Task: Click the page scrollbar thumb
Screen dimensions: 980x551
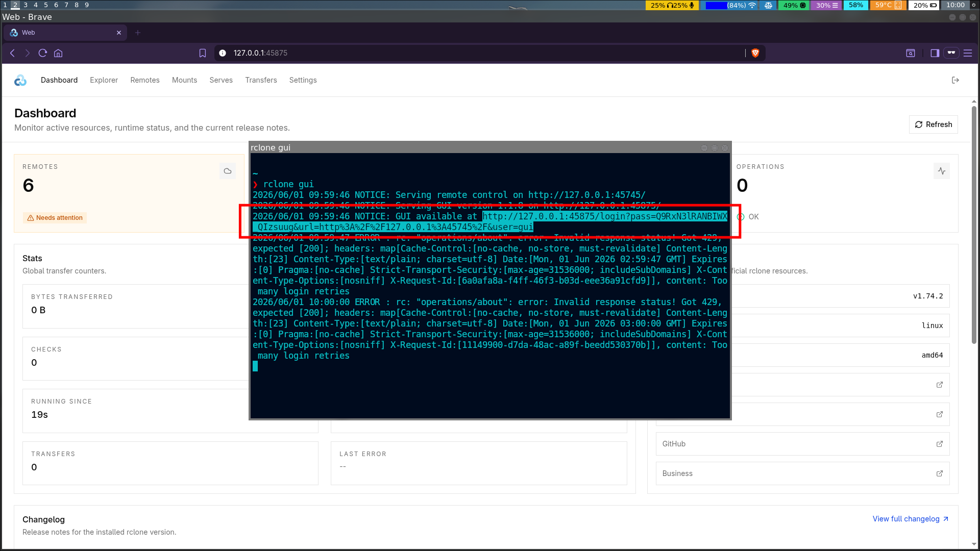Action: click(x=974, y=224)
